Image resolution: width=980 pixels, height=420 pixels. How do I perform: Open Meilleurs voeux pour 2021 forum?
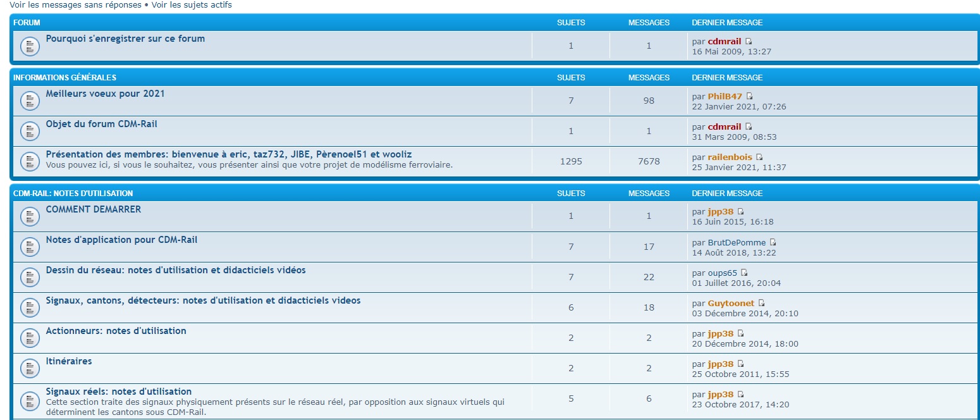(x=105, y=94)
